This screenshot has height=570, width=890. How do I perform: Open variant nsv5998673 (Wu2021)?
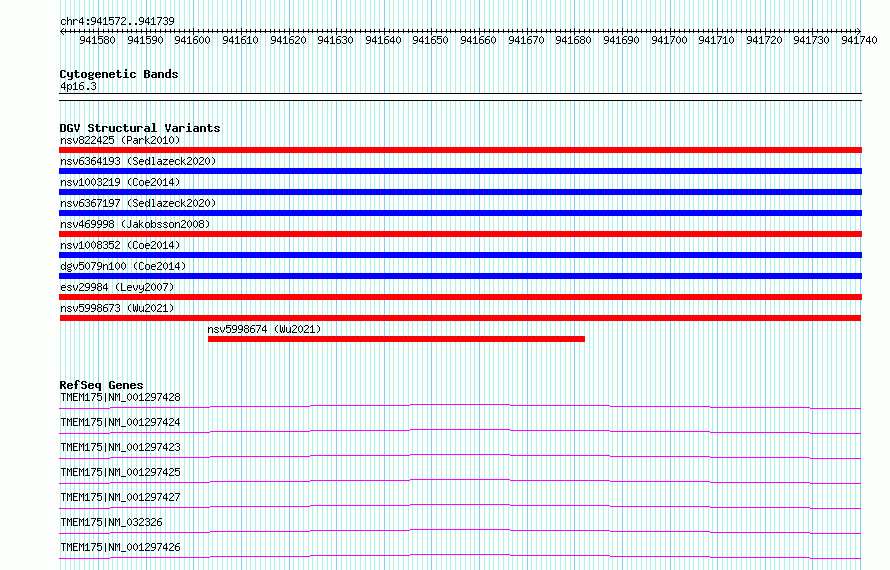117,308
